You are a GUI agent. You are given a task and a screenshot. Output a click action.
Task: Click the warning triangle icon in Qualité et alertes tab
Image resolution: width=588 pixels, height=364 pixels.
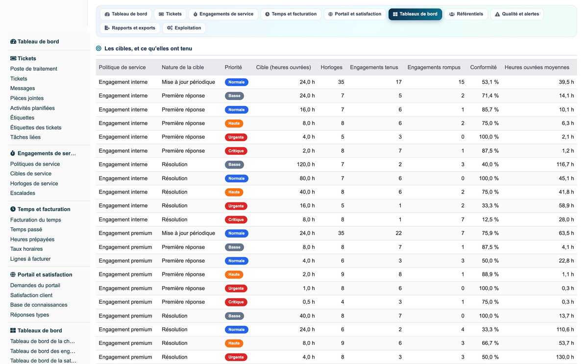(x=497, y=14)
